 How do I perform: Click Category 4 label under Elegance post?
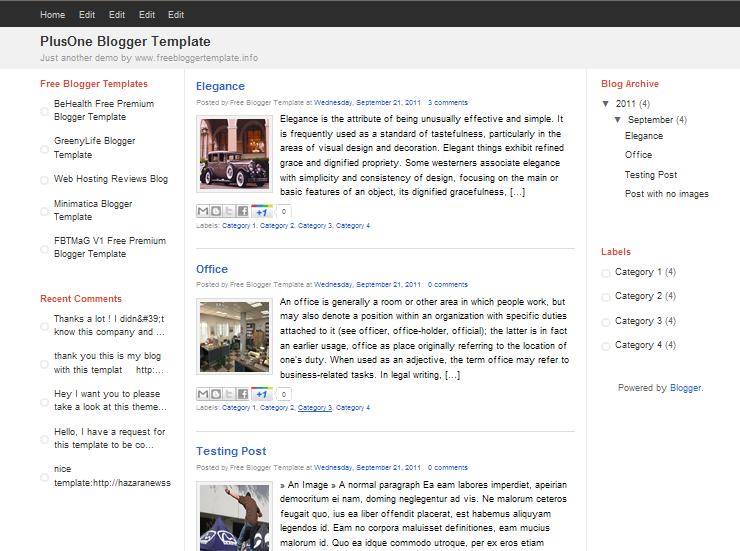pos(353,225)
